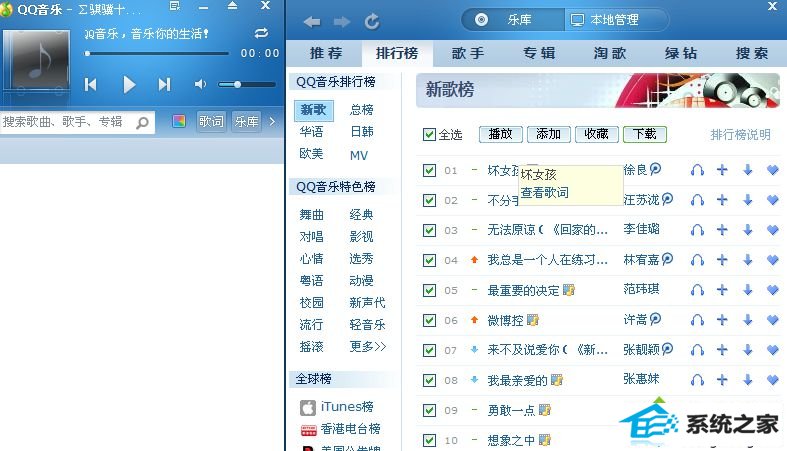The width and height of the screenshot is (787, 451).
Task: Click artist search icon next to 徐良
Action: [655, 169]
